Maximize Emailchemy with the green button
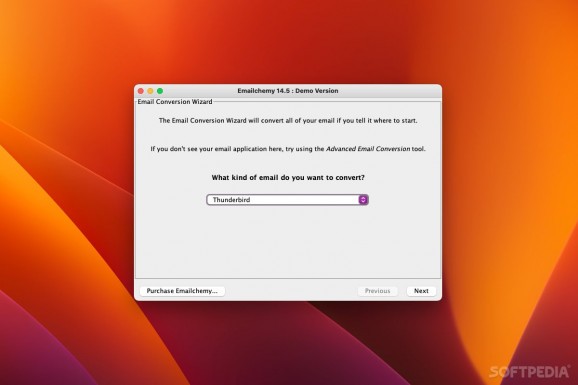The image size is (578, 385). [x=160, y=91]
